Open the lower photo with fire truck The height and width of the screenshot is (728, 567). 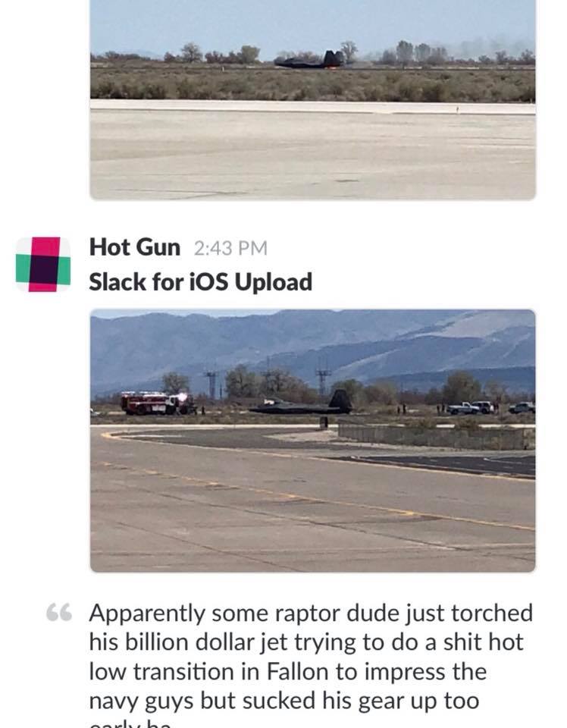pyautogui.click(x=313, y=441)
